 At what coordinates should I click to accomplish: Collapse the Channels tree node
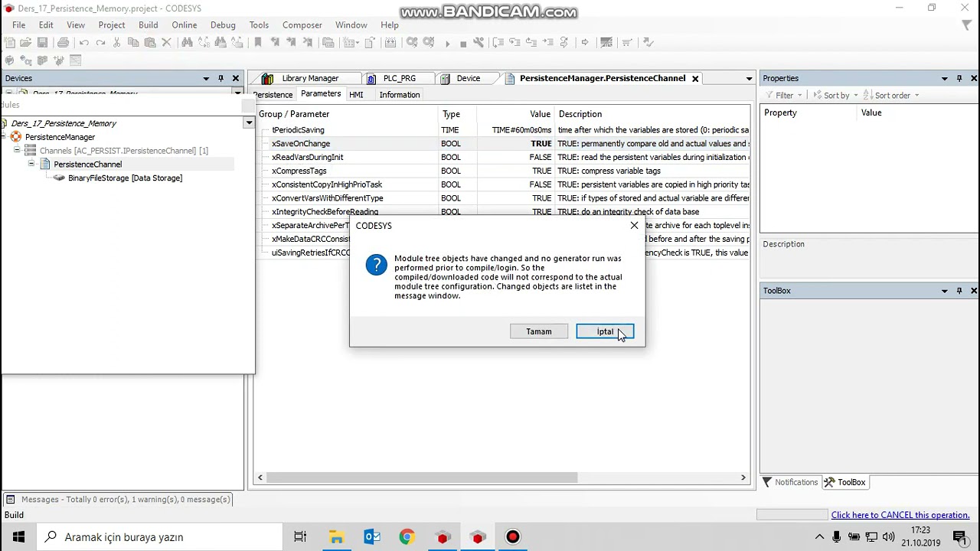17,151
